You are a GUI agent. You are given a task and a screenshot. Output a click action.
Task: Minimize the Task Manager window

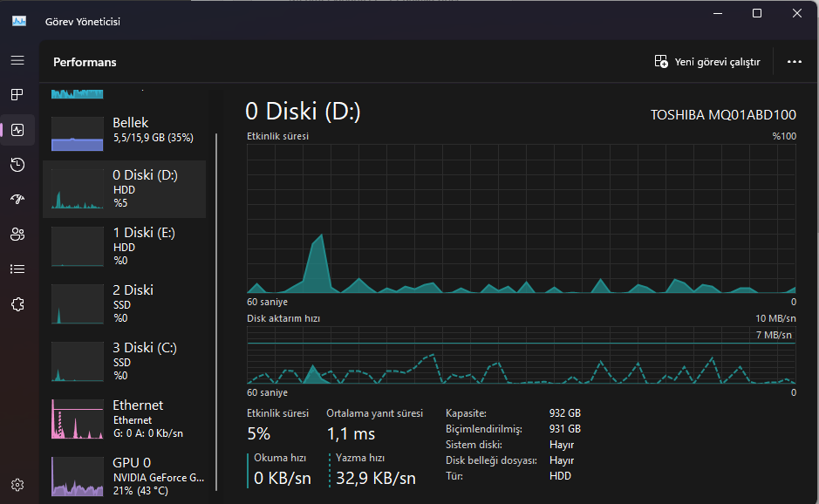coord(718,14)
